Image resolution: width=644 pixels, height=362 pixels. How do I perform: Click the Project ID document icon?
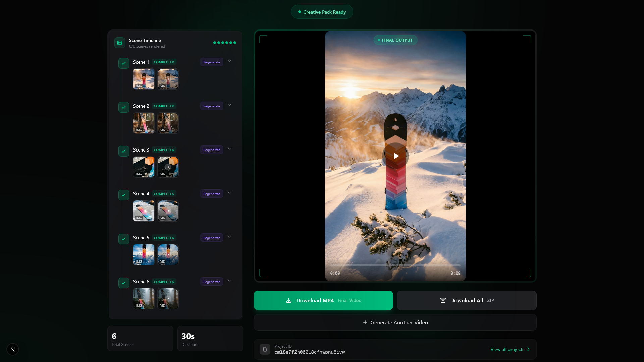[x=265, y=349]
